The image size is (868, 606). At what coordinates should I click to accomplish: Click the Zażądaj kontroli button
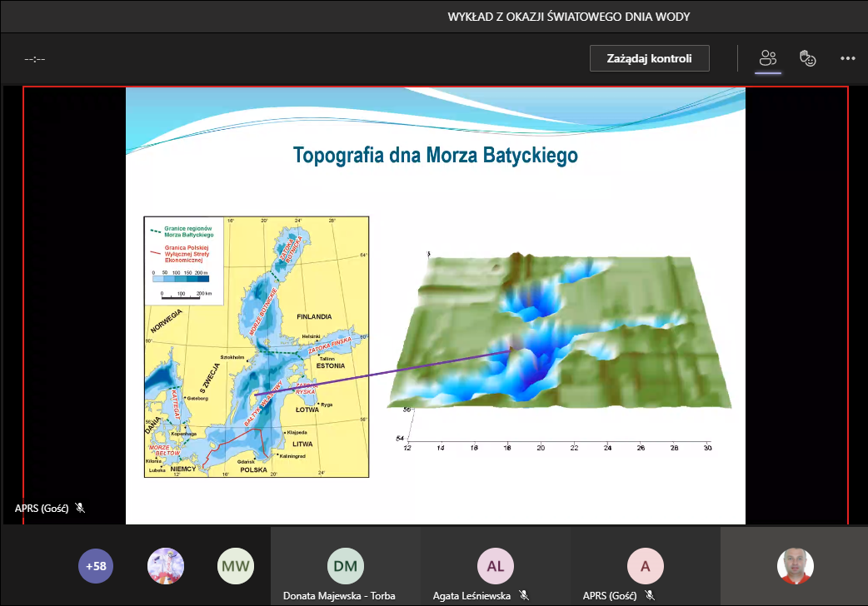pyautogui.click(x=650, y=58)
